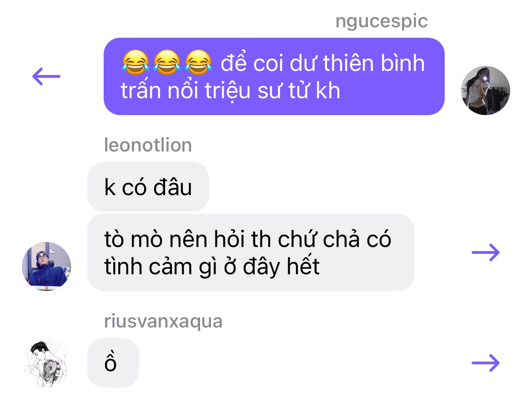Click the right arrow beside the 'ồ' message
Screen dimensions: 532x408
point(486,363)
